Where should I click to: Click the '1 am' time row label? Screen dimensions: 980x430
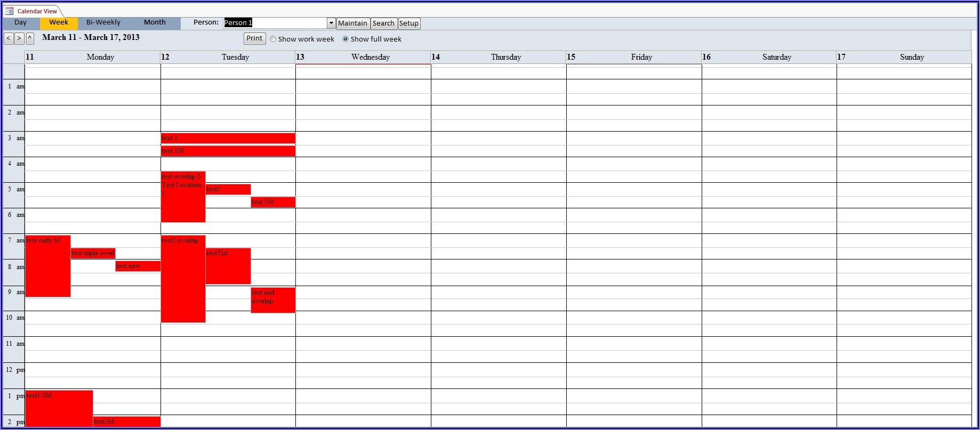pos(15,86)
